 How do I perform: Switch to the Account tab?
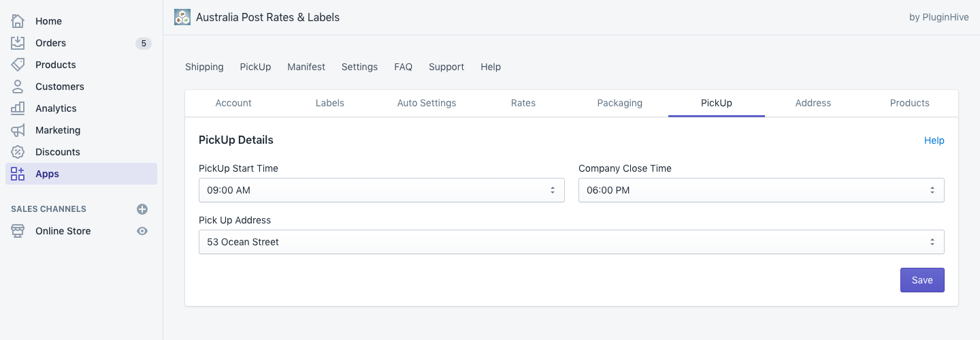click(233, 103)
